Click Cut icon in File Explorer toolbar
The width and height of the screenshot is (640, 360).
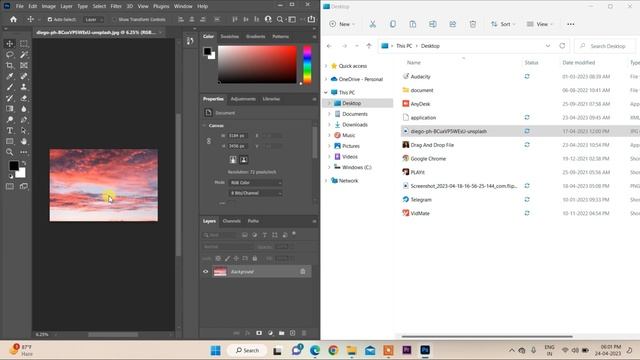[373, 24]
